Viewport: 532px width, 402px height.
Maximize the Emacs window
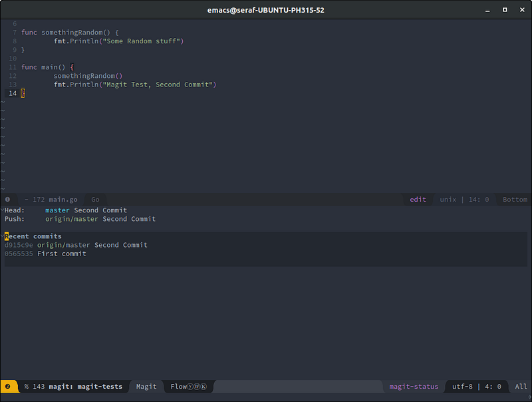[504, 10]
